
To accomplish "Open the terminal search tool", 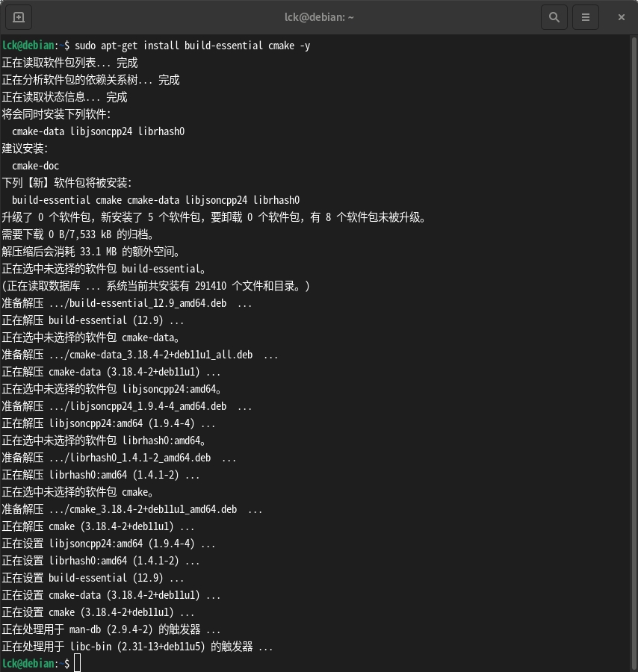I will (554, 17).
